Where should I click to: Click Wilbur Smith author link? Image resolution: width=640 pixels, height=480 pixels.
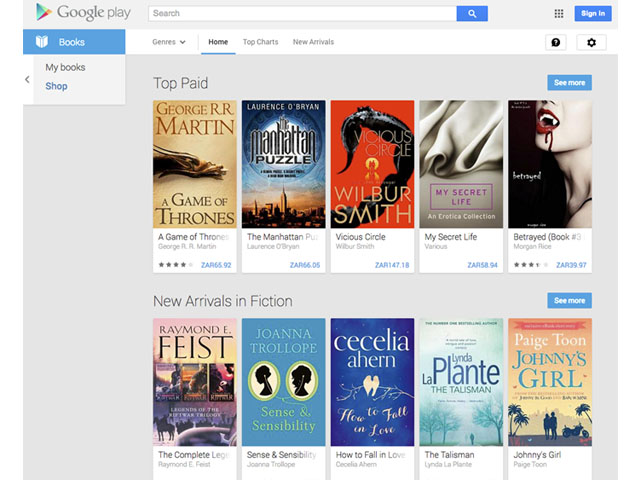point(355,247)
